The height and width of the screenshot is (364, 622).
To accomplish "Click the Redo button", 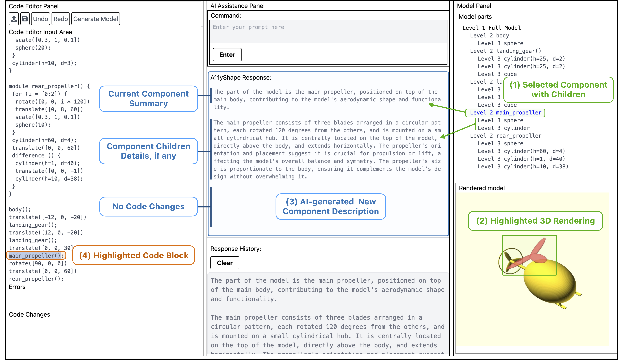I will (x=60, y=19).
